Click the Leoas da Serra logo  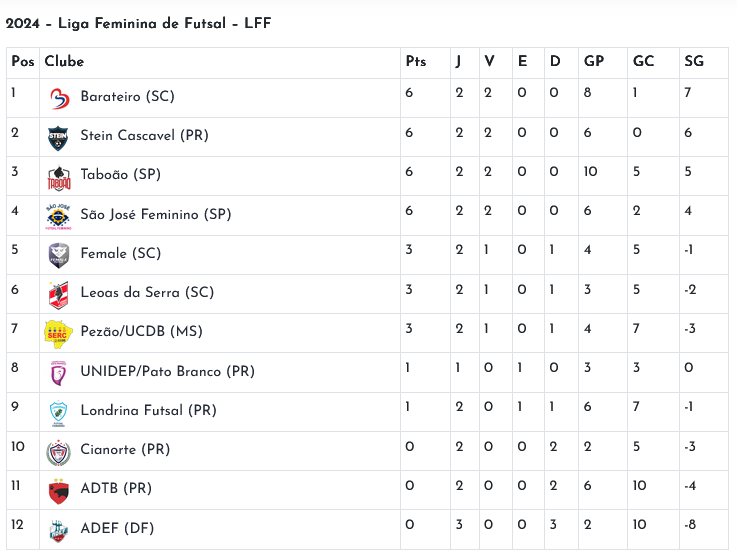coord(59,294)
